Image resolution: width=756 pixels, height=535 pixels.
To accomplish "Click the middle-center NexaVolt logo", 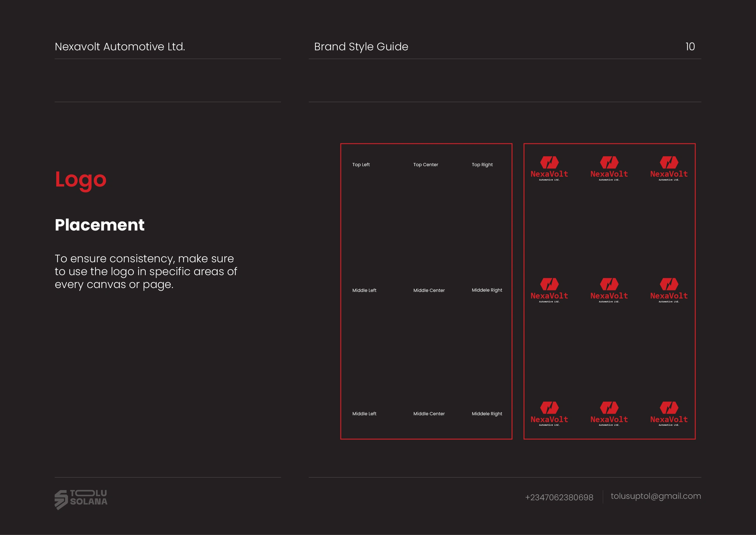I will 609,290.
